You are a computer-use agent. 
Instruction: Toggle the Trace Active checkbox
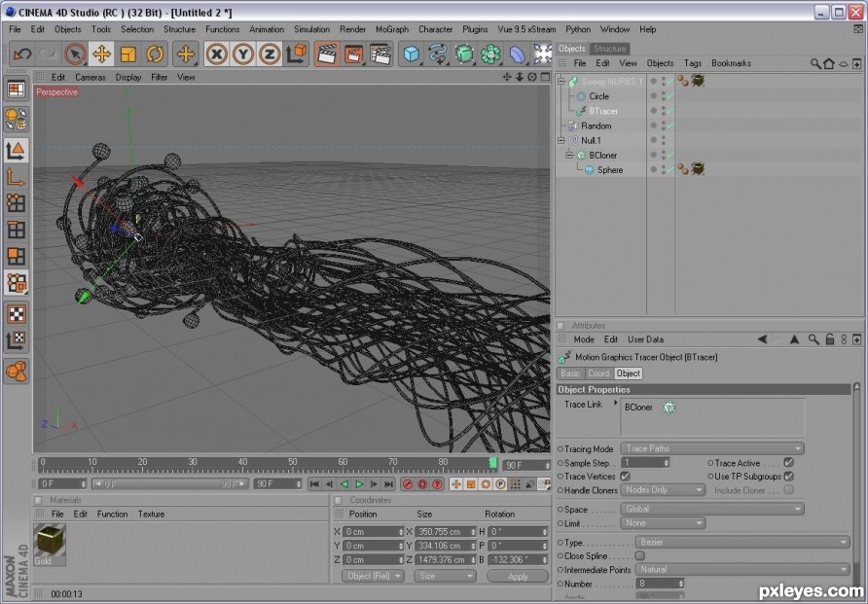point(789,462)
